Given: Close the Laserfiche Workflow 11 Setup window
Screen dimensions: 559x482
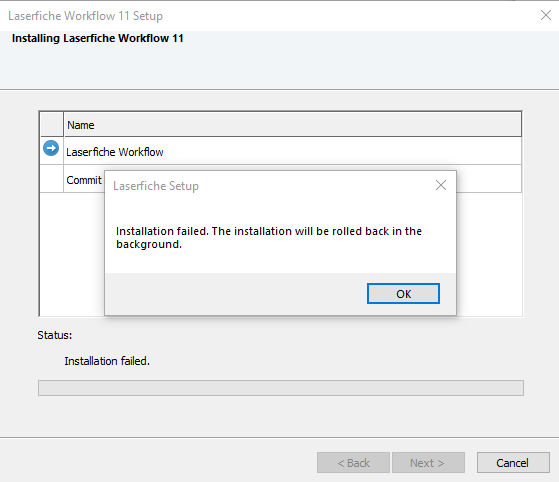Looking at the screenshot, I should 546,15.
